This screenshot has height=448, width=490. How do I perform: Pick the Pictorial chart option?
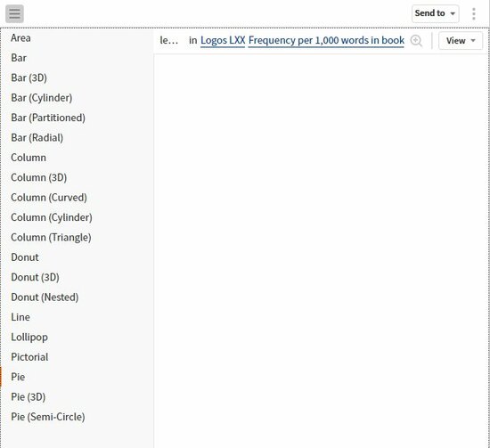(x=29, y=357)
